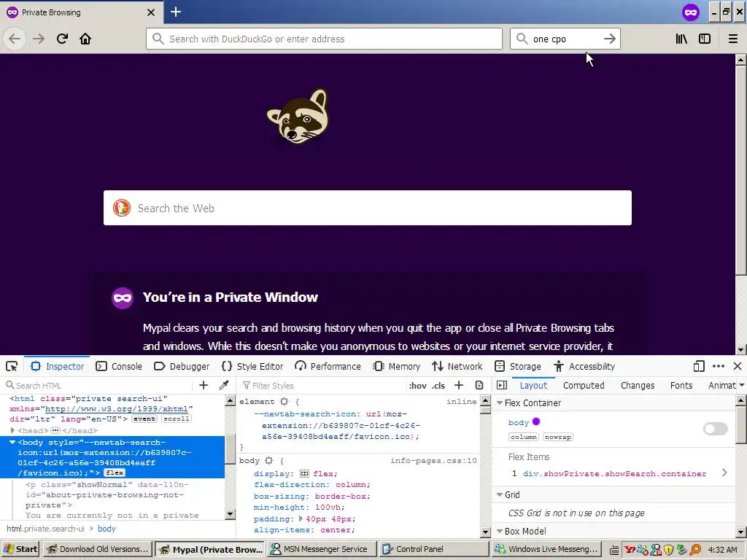This screenshot has width=747, height=560.
Task: Toggle the .cls class panel
Action: pos(438,386)
